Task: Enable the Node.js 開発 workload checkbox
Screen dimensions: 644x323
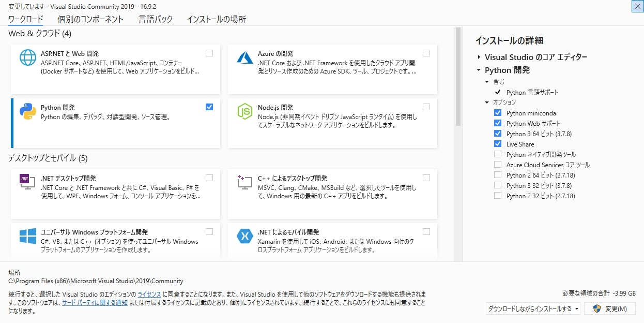Action: pyautogui.click(x=426, y=107)
